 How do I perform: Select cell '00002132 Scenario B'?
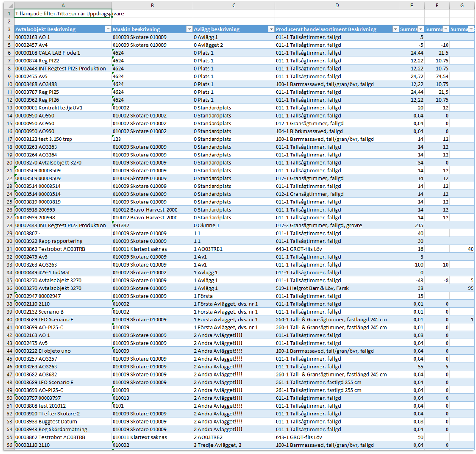[63, 312]
